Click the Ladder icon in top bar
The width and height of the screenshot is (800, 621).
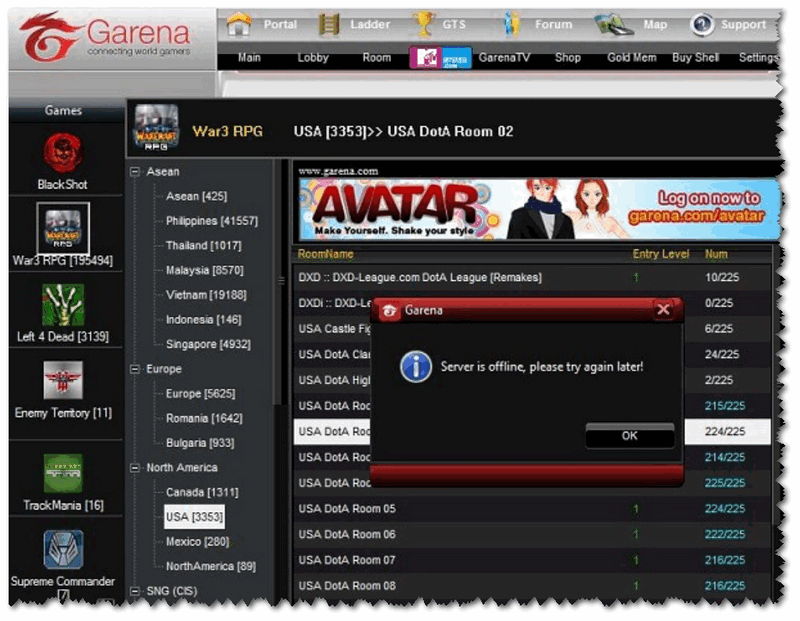click(329, 24)
